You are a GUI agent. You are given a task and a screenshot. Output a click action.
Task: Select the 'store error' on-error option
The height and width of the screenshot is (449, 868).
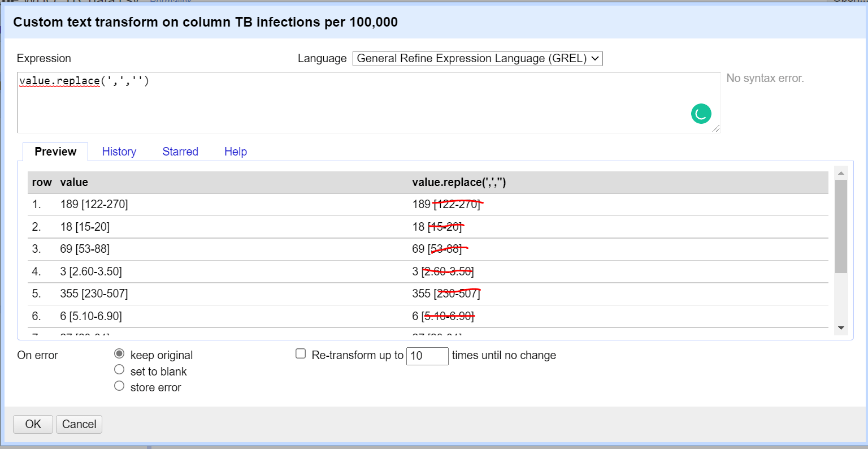pyautogui.click(x=119, y=386)
